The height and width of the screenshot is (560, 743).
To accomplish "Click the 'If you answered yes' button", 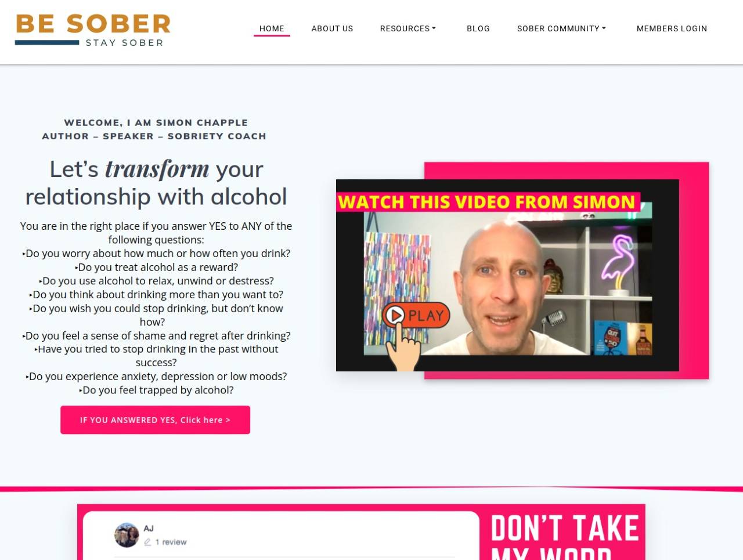I will click(155, 420).
